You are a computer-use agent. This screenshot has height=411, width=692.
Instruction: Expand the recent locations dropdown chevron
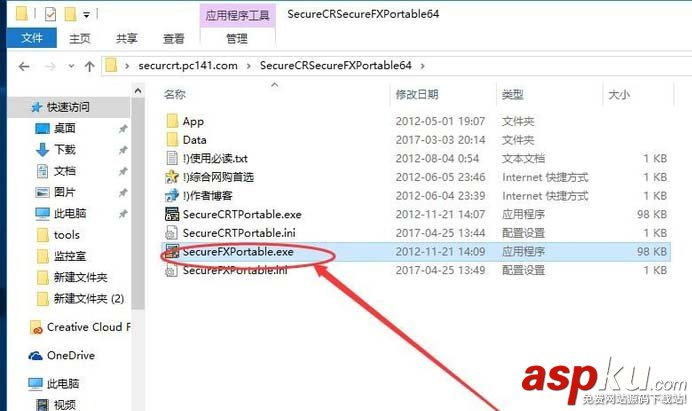pyautogui.click(x=71, y=67)
